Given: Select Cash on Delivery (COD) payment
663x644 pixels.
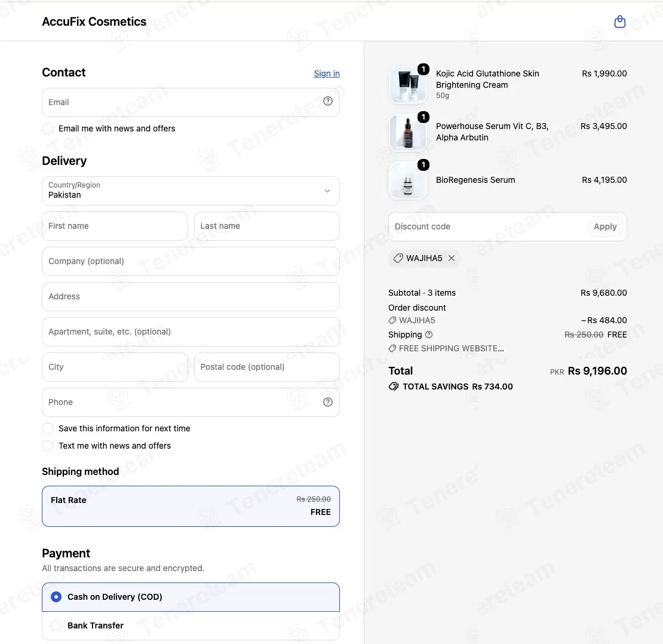Looking at the screenshot, I should tap(191, 597).
